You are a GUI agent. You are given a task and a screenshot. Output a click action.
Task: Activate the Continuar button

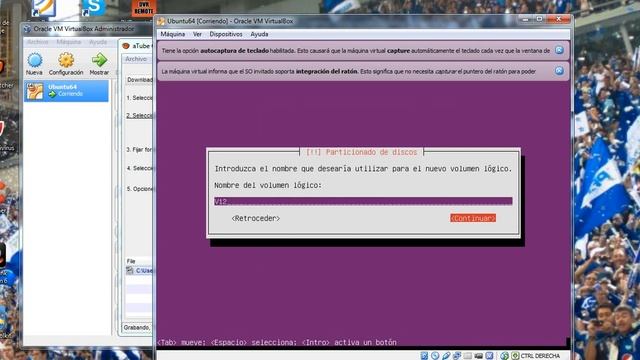(x=473, y=218)
